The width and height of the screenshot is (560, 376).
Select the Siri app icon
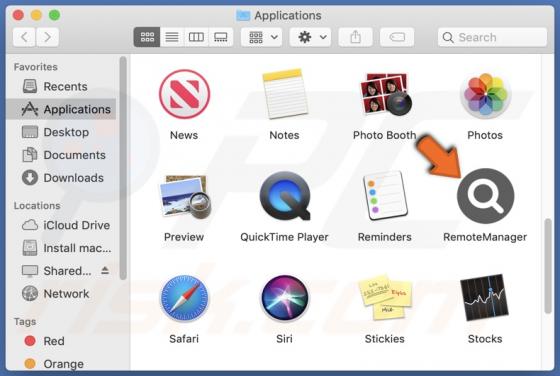(x=285, y=298)
